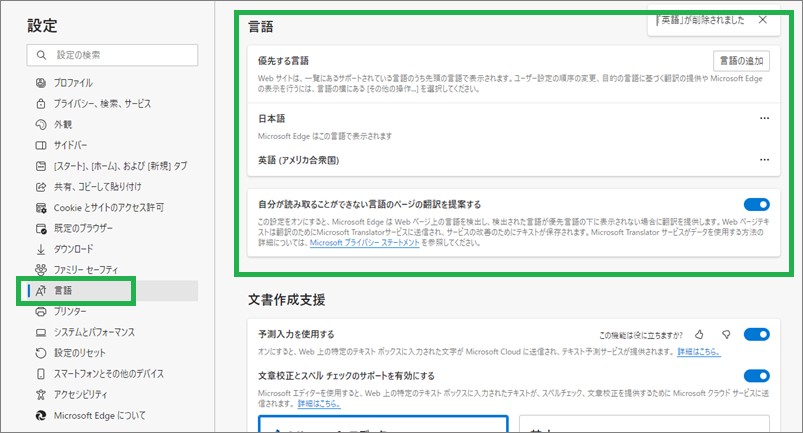Open more actions menu for 英語 (アメリカ合衆国)
This screenshot has width=803, height=433.
coord(764,160)
